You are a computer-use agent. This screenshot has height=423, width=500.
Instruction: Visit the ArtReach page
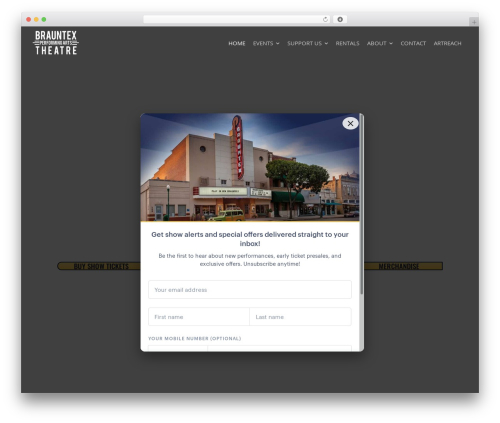coord(447,43)
